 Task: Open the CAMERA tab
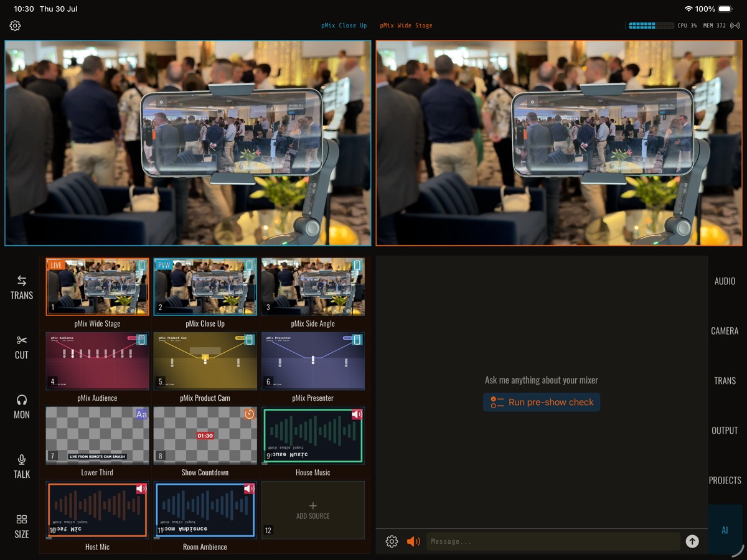725,331
